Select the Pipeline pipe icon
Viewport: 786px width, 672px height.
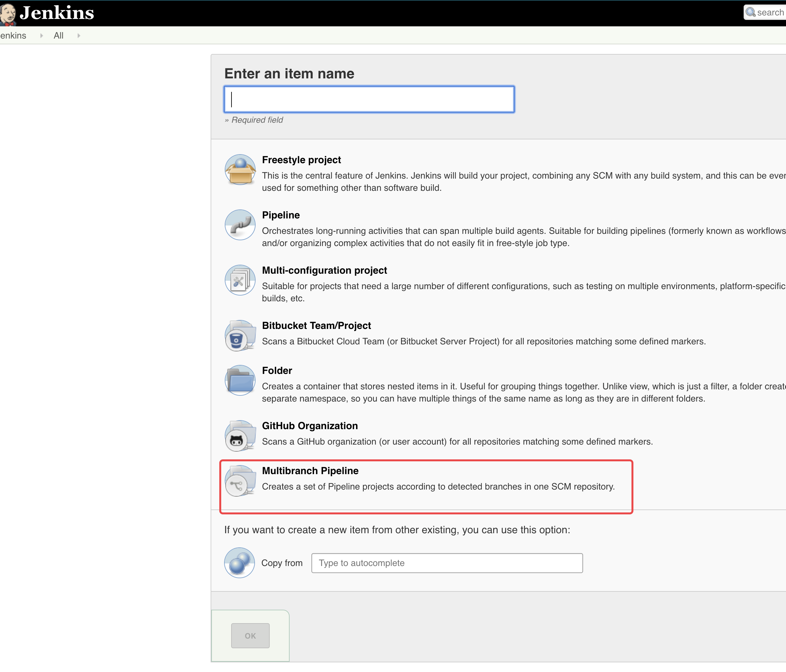(240, 225)
